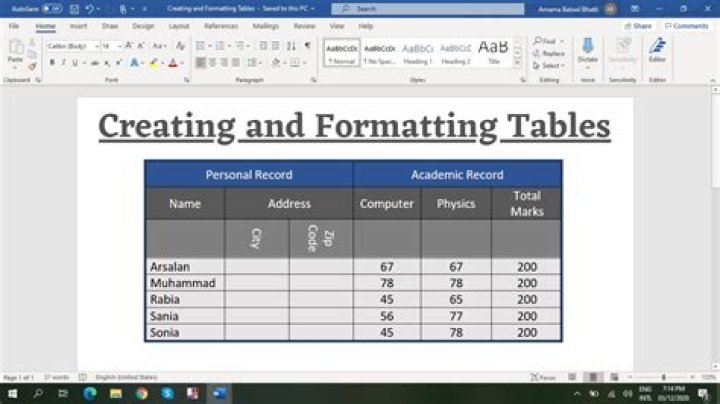720x404 pixels.
Task: Open the Paragraph dialog launcher
Action: tap(314, 80)
